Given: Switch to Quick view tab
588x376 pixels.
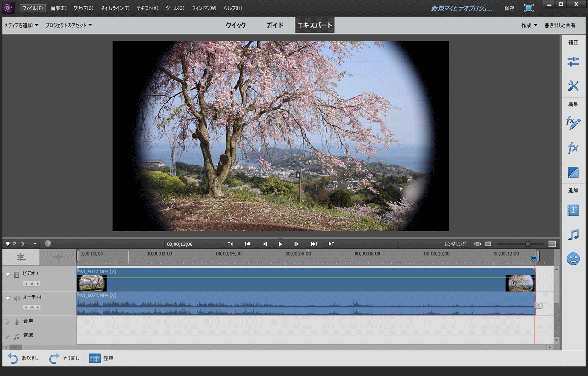Looking at the screenshot, I should pos(236,25).
